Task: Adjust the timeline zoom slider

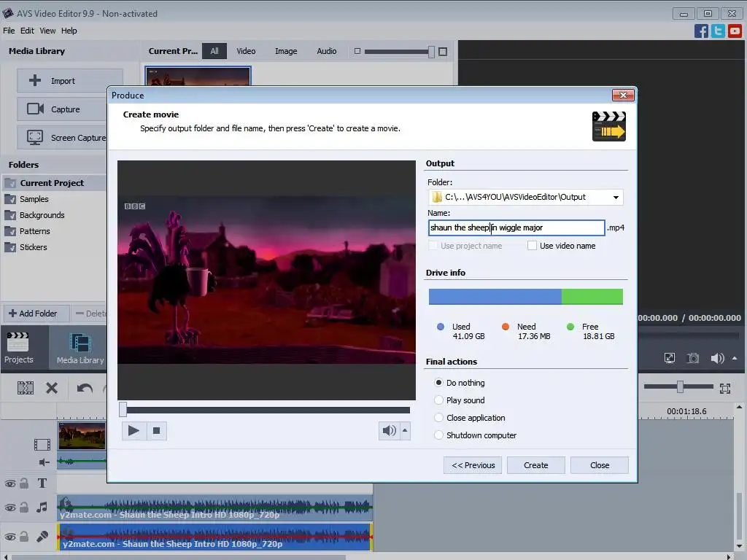Action: pyautogui.click(x=678, y=386)
